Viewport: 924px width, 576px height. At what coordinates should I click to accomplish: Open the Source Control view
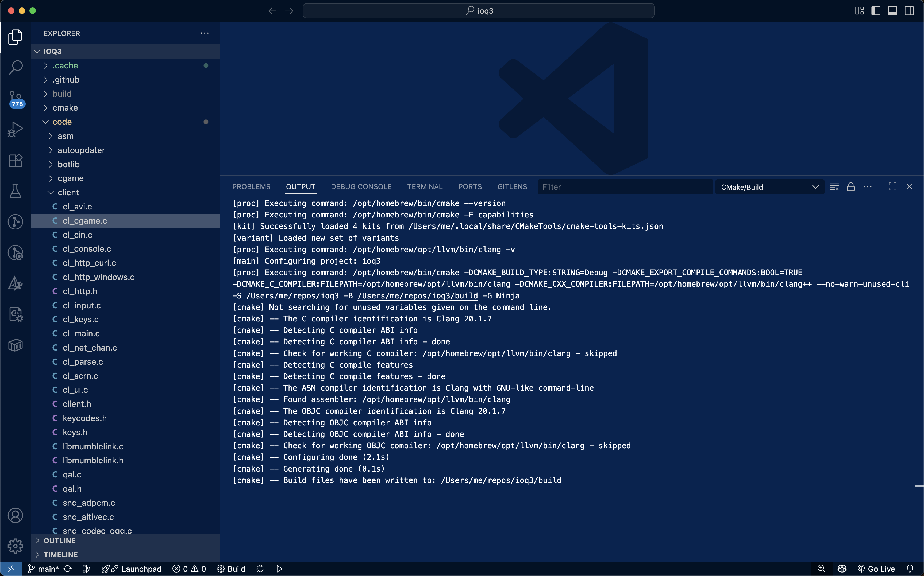click(x=15, y=99)
